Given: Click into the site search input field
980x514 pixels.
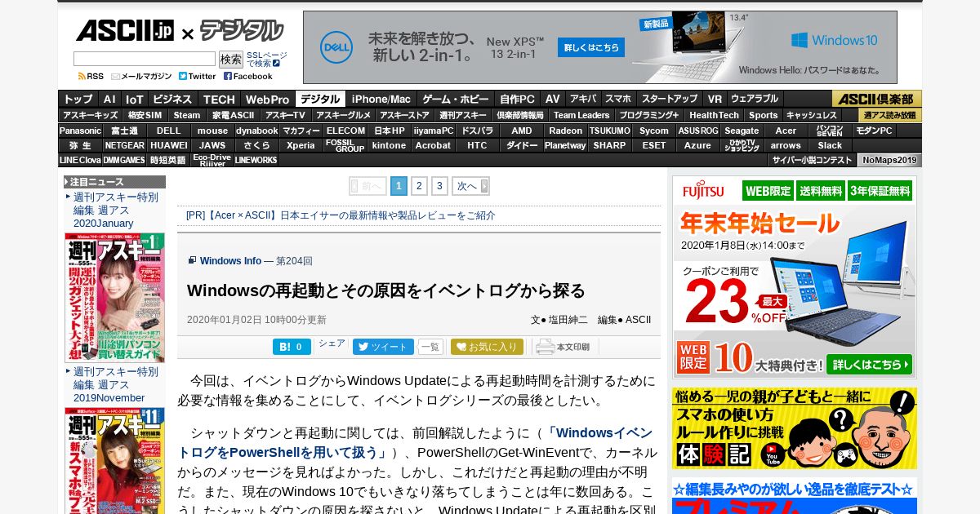Looking at the screenshot, I should tap(145, 59).
